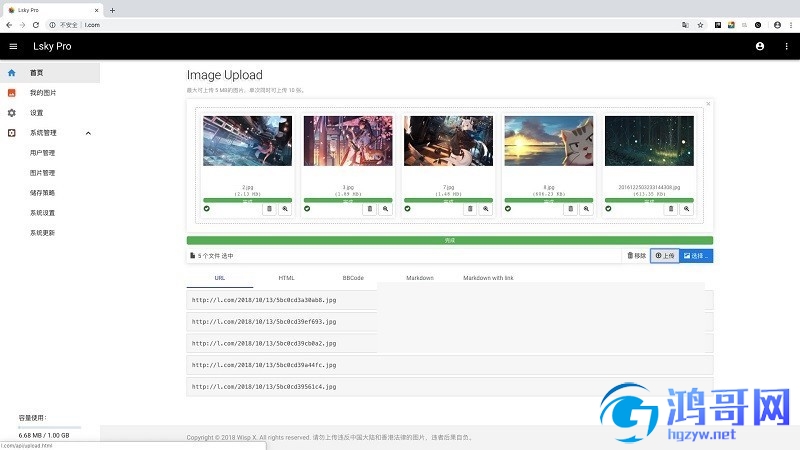Click the 3.jpg thumbnail image
800x450 pixels.
point(348,141)
